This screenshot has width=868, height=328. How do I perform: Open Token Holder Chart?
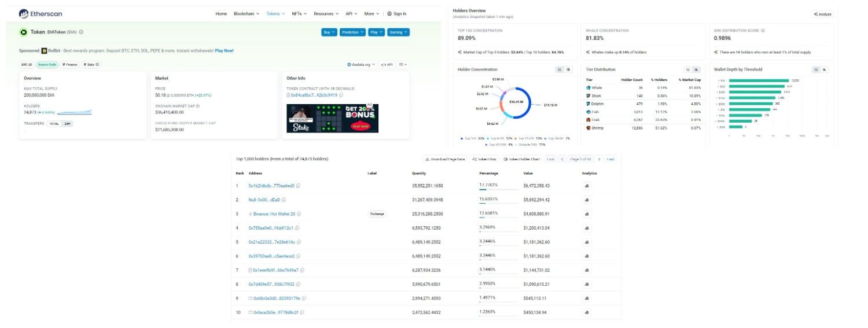click(521, 159)
